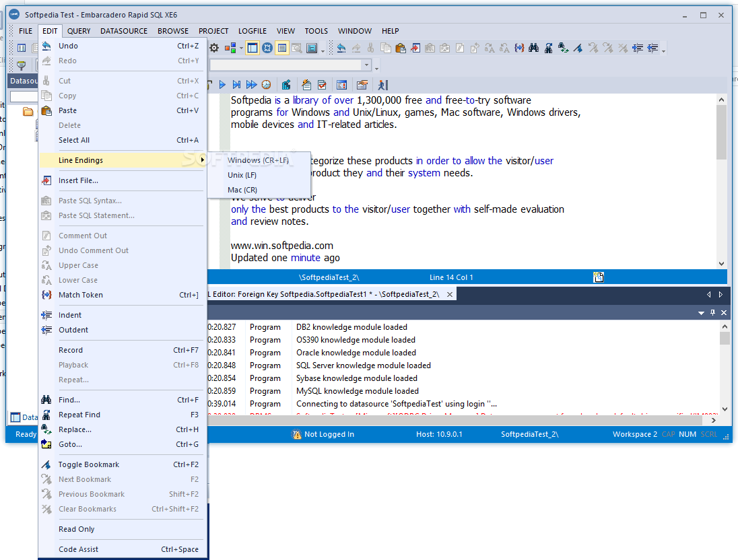Click the Execute play button icon

[222, 85]
